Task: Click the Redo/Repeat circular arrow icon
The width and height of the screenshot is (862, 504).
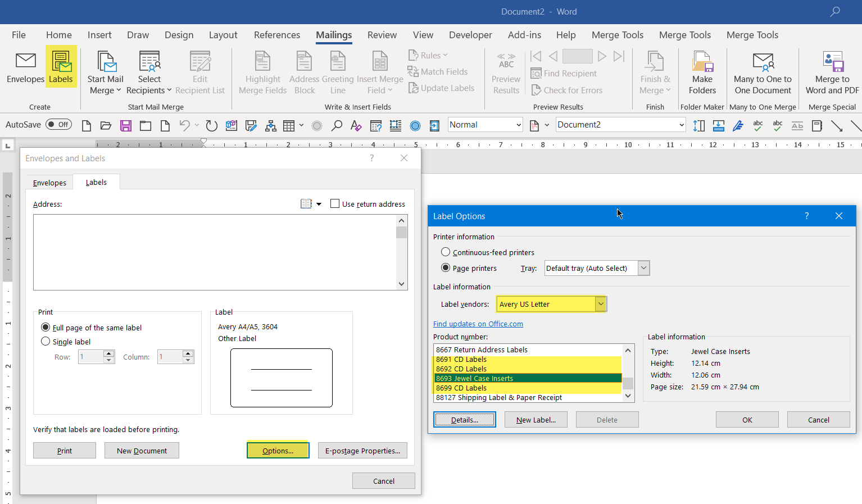Action: click(211, 125)
